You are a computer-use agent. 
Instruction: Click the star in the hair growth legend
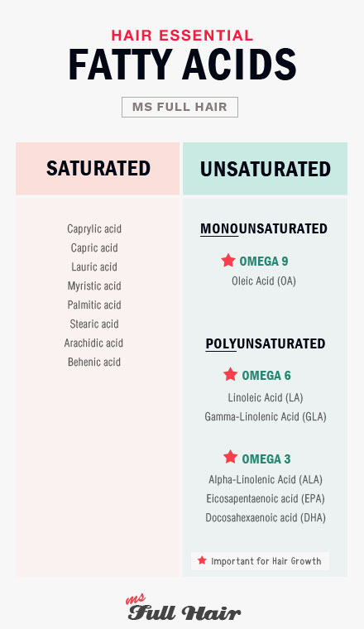tap(202, 560)
